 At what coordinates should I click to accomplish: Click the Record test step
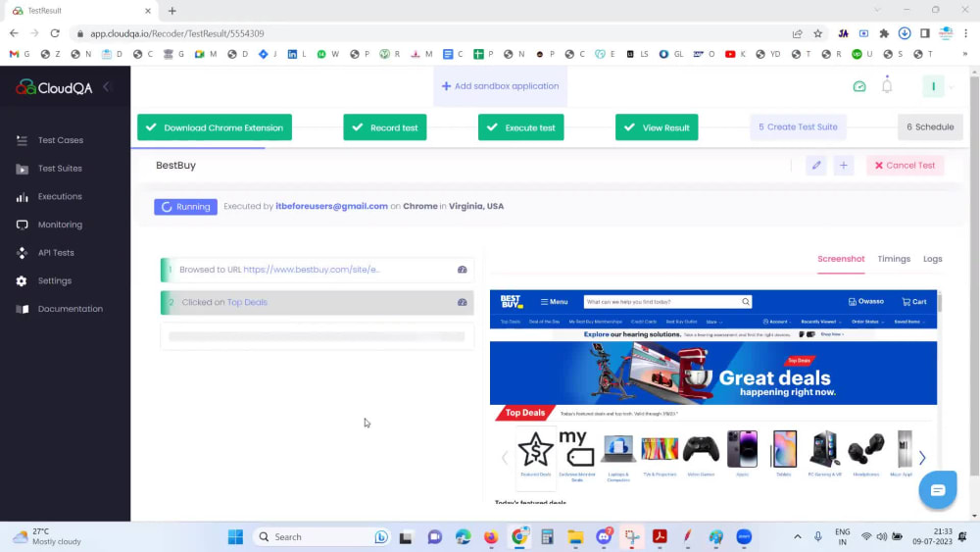(x=385, y=127)
